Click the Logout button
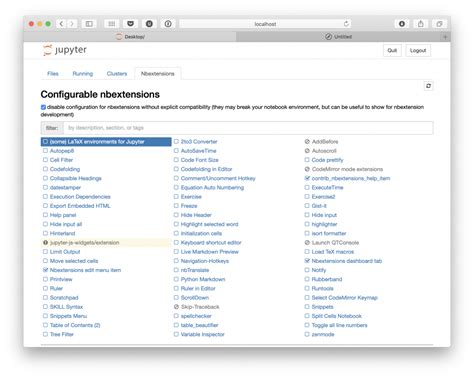 tap(418, 50)
